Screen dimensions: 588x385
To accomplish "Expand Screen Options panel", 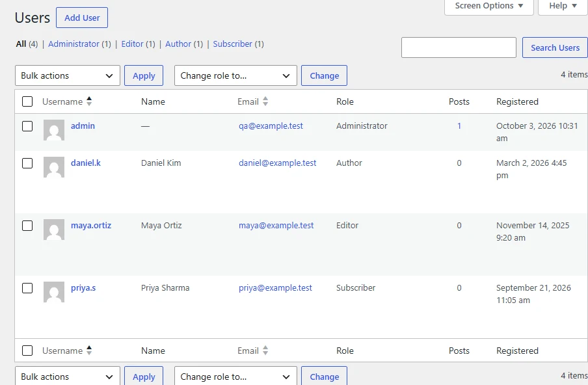I will (x=489, y=6).
